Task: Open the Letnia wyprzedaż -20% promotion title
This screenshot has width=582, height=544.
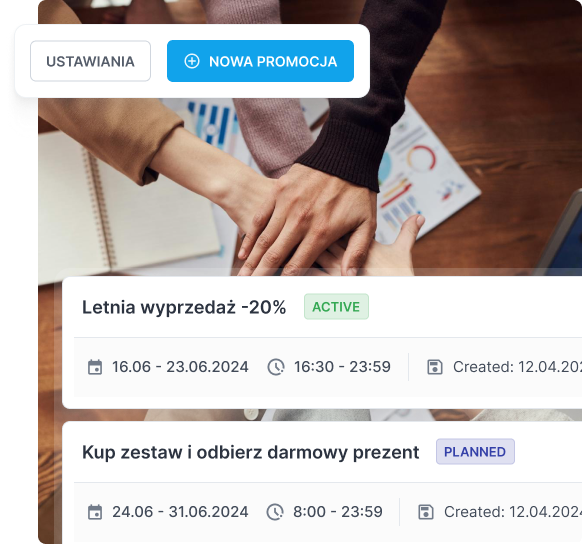Action: [x=184, y=307]
